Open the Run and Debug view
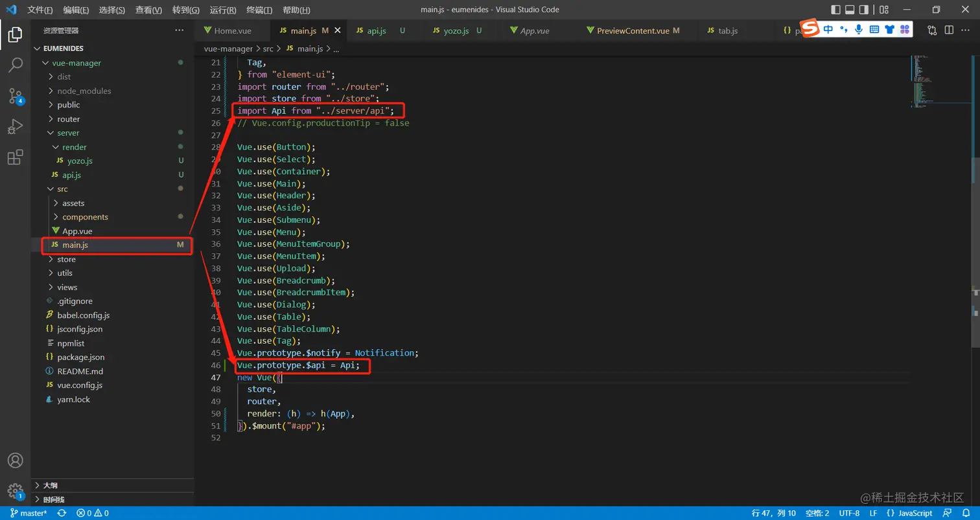Screen dimensions: 980x520 (x=15, y=126)
